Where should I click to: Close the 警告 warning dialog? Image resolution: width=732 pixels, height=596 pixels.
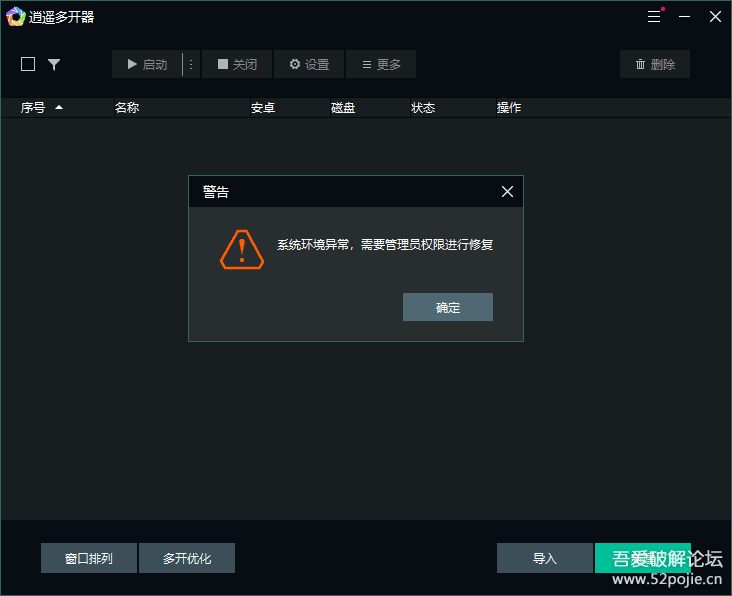coord(507,191)
